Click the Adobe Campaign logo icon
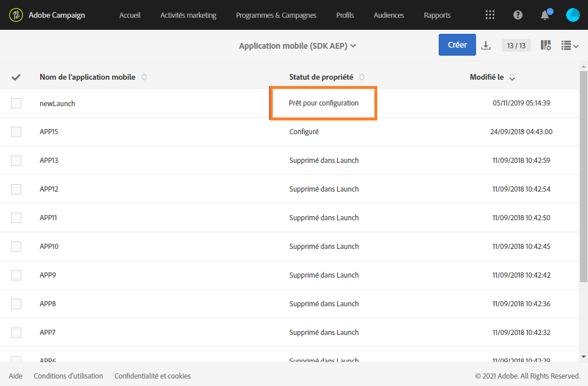Image resolution: width=588 pixels, height=386 pixels. coord(16,15)
